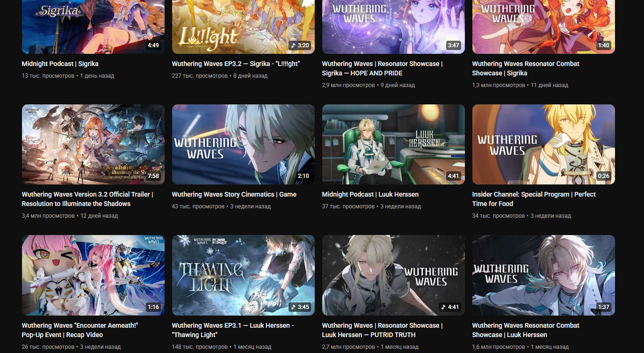Click the music note icon on the 3:20 badge
Image resolution: width=644 pixels, height=353 pixels.
coord(293,45)
